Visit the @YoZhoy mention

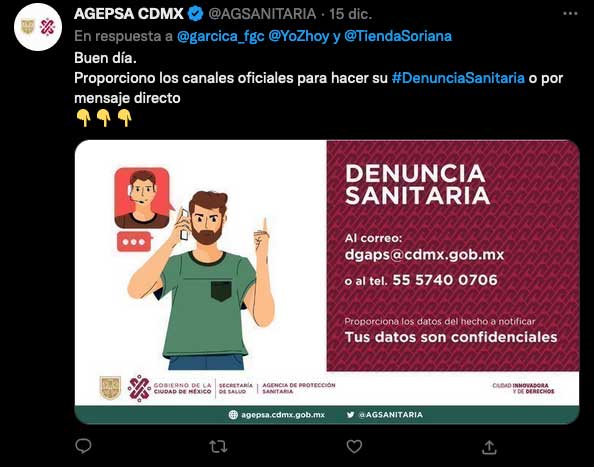pyautogui.click(x=299, y=36)
